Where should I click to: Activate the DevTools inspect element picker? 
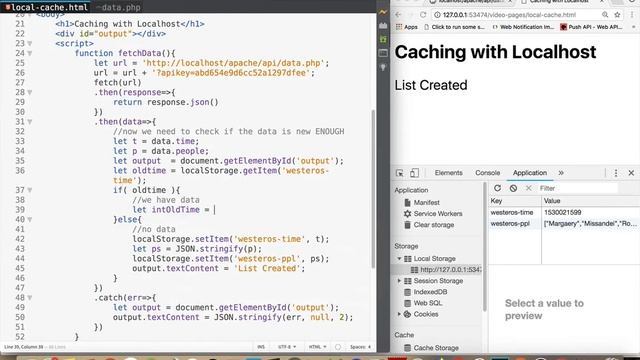point(400,173)
